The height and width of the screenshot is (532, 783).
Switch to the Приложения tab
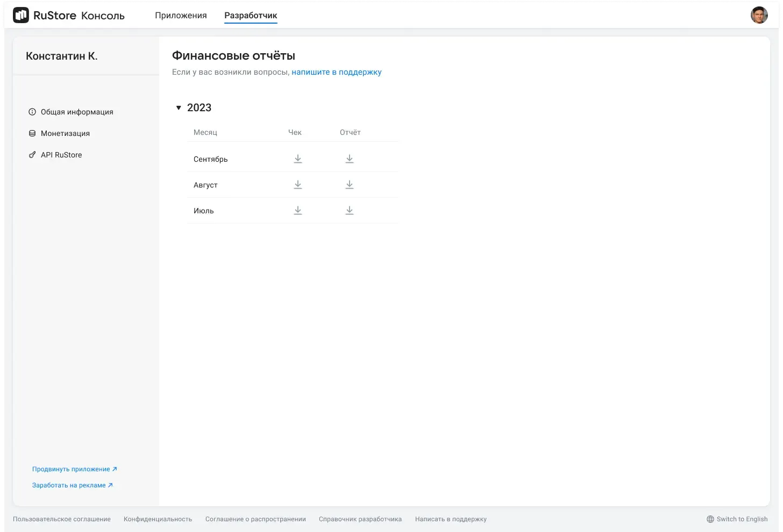(x=181, y=15)
